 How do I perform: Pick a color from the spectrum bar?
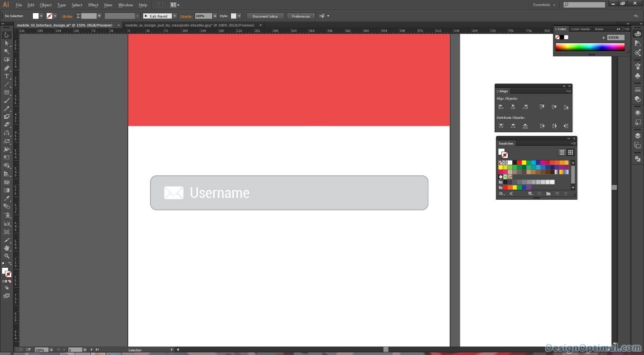tap(590, 47)
